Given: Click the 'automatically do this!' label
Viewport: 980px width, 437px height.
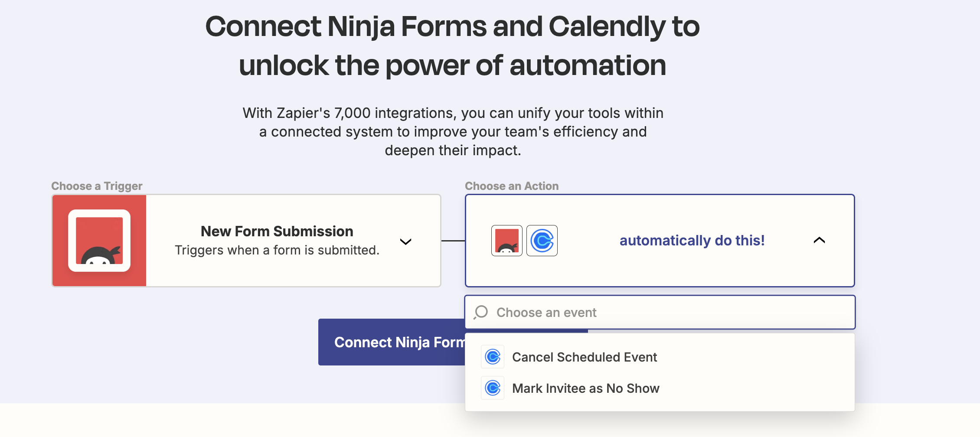Looking at the screenshot, I should coord(692,240).
